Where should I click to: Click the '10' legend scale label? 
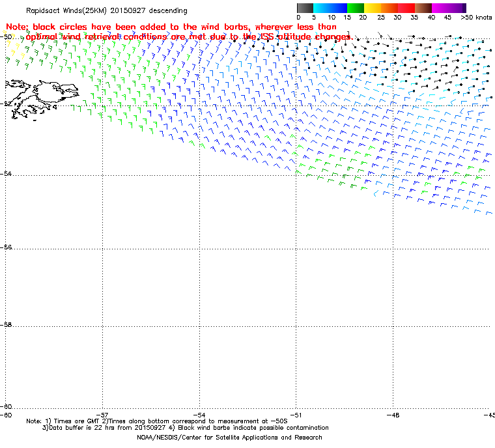pyautogui.click(x=331, y=18)
